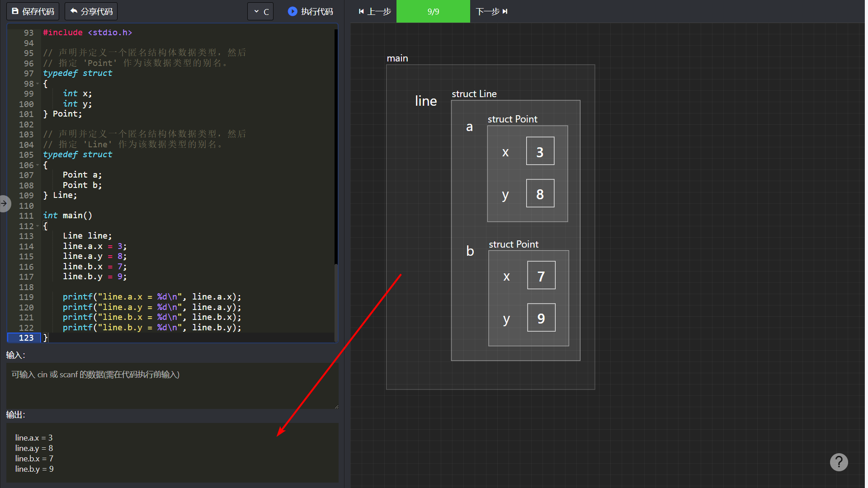The image size is (868, 488).
Task: Click the 'Point b;' member on line 108
Action: [x=82, y=185]
